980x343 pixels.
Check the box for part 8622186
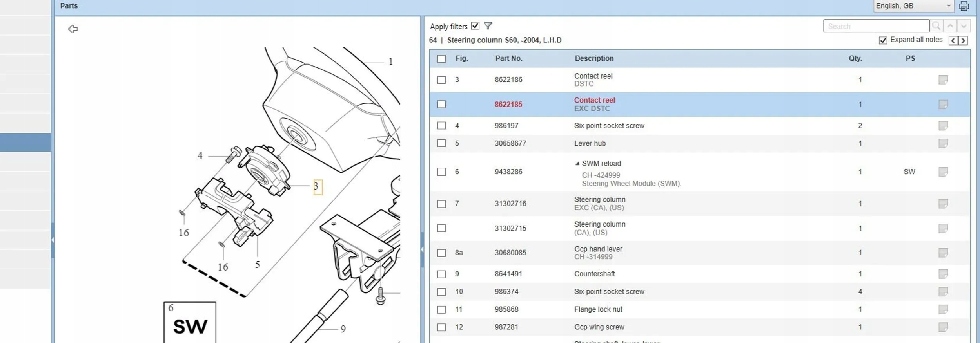[x=441, y=80]
